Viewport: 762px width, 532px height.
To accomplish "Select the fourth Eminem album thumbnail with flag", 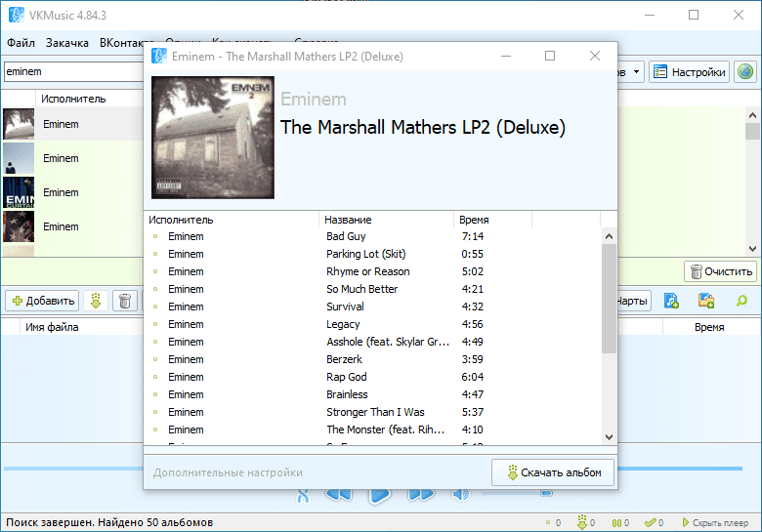I will [x=19, y=226].
